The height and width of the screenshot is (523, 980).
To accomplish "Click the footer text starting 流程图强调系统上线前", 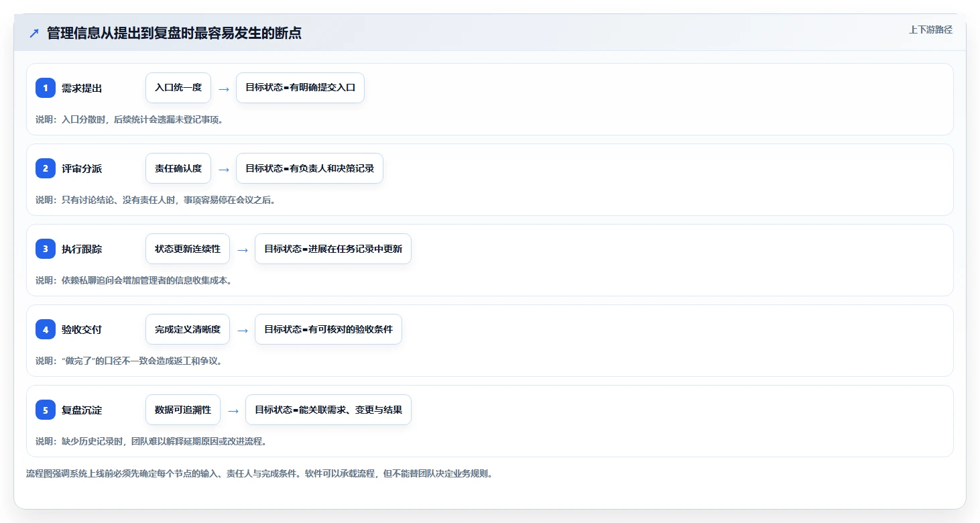I will pos(260,473).
